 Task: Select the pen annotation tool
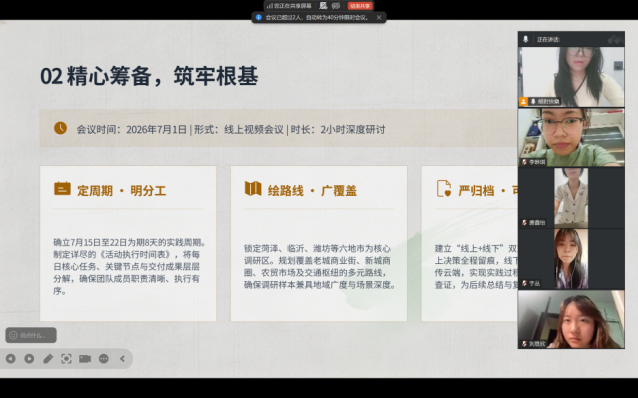pos(48,359)
